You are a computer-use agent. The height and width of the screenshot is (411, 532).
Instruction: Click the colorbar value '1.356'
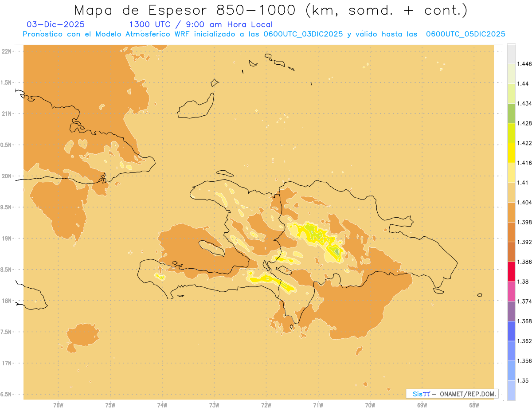[x=525, y=360]
